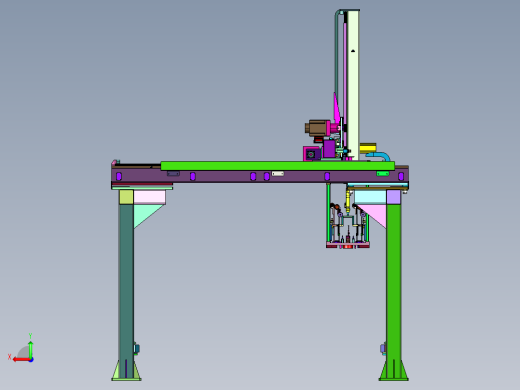Select the cyan elbow pipe
Image resolution: width=520 pixels, height=390 pixels.
(379, 156)
